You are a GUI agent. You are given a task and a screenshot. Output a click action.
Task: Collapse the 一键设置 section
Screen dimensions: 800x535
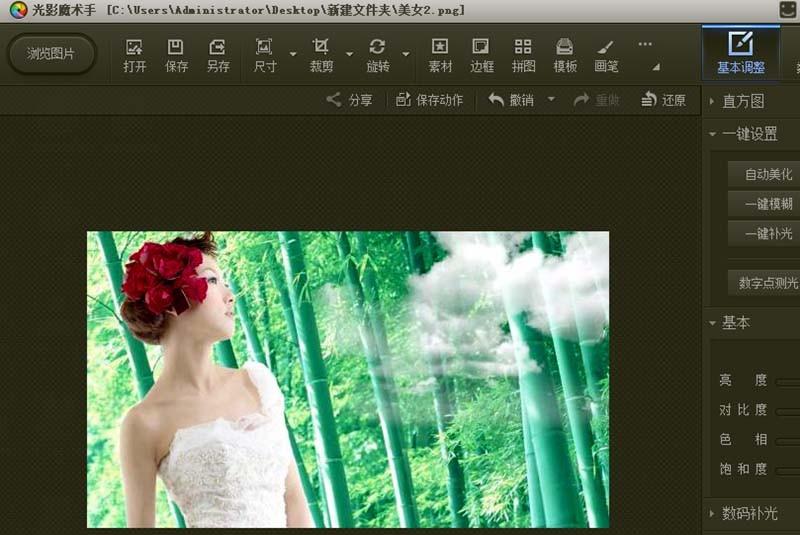pyautogui.click(x=712, y=134)
